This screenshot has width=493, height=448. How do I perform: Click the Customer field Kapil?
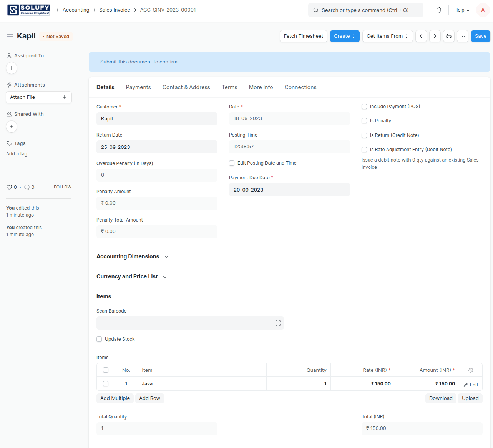[x=157, y=118]
